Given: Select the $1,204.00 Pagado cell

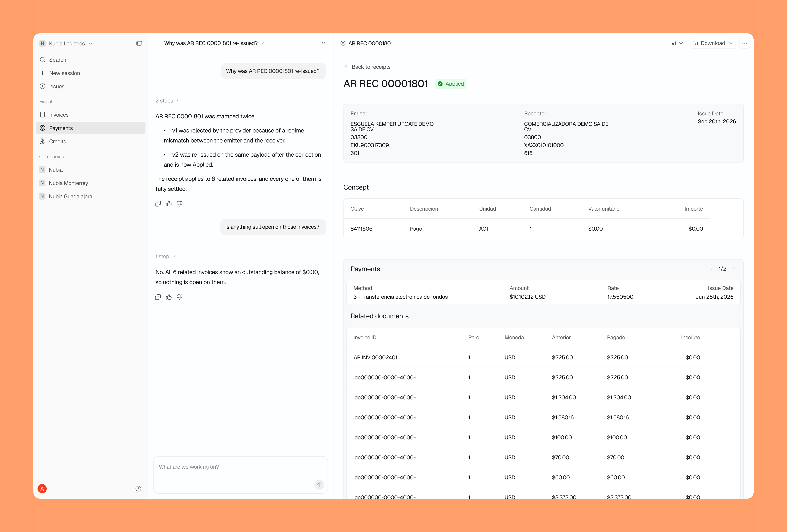Looking at the screenshot, I should 619,397.
